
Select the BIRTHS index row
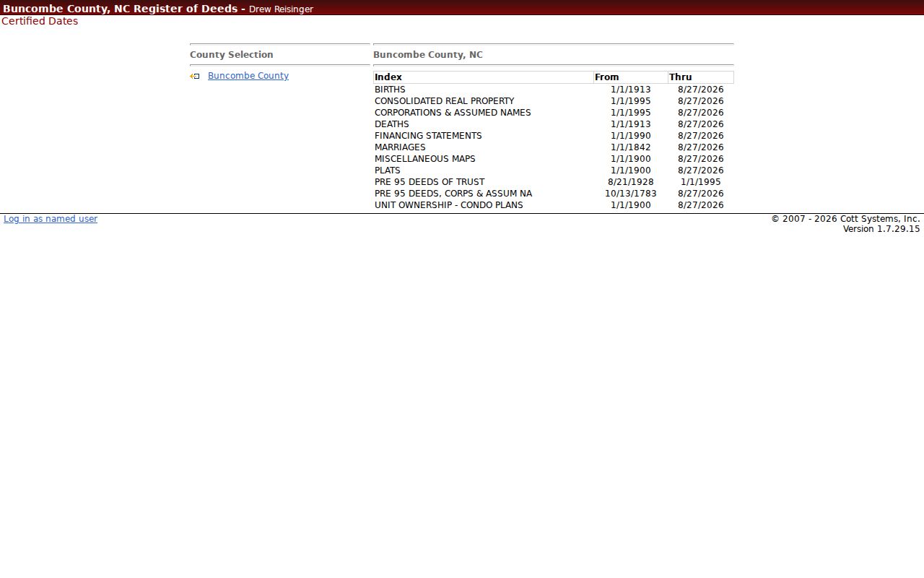[x=554, y=90]
